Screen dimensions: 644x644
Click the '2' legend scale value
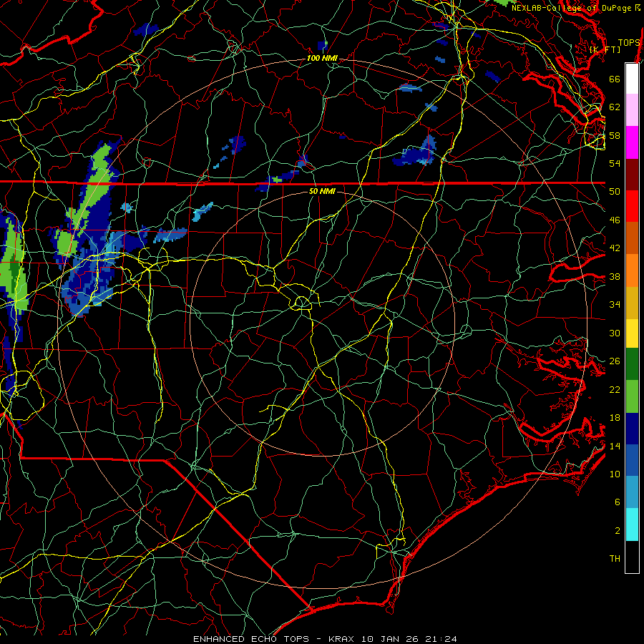pos(618,531)
